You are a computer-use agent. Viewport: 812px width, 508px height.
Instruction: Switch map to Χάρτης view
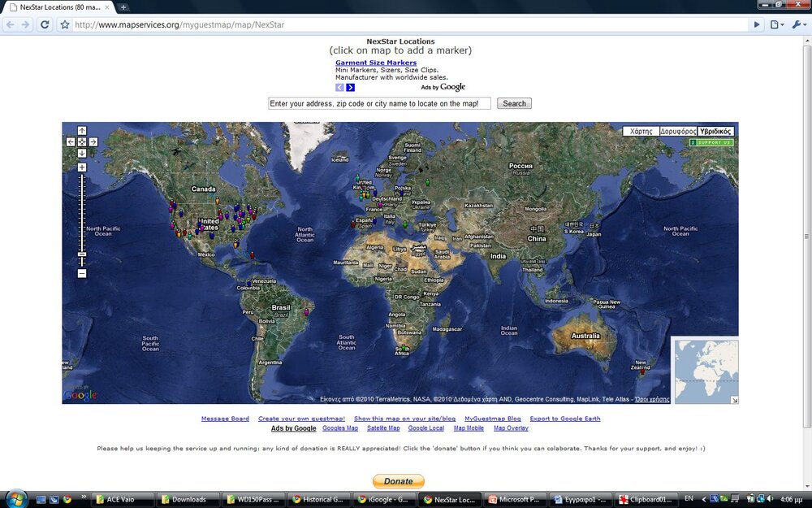coord(641,130)
